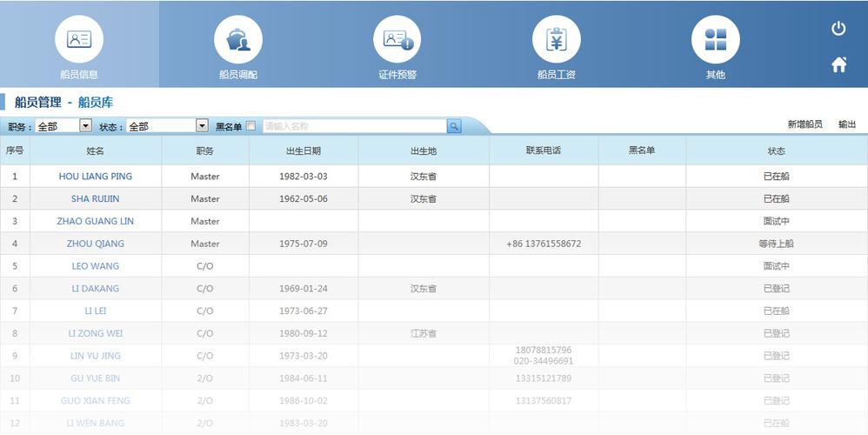Open LIN YU JING crew record
The height and width of the screenshot is (435, 868).
click(x=95, y=356)
